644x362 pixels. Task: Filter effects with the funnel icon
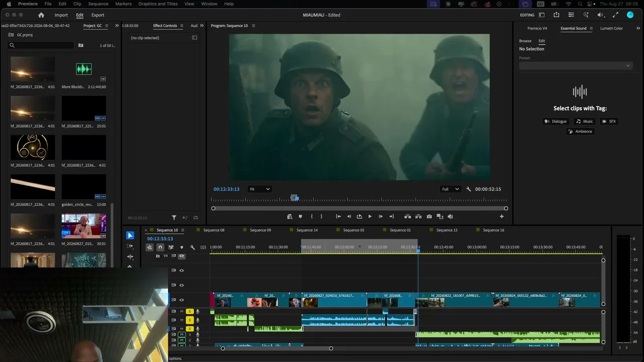[174, 218]
